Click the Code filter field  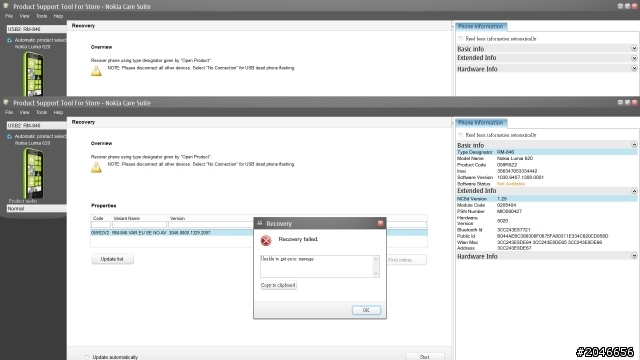tap(101, 224)
